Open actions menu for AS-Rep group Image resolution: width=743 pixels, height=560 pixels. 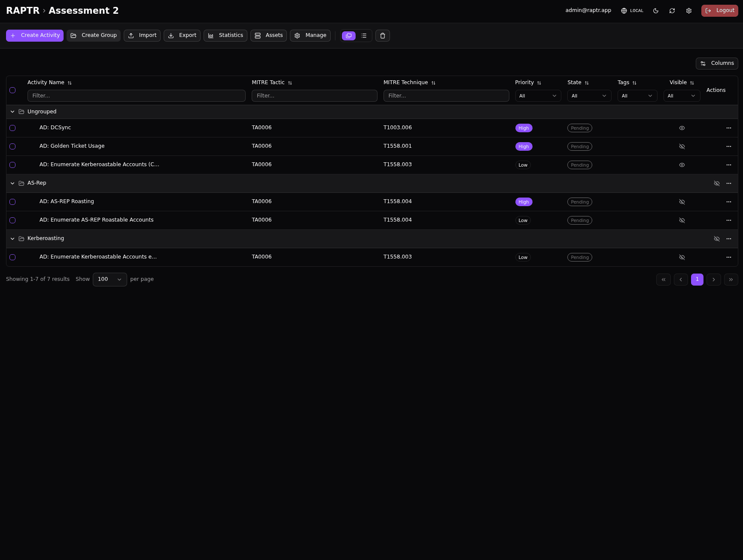[728, 183]
